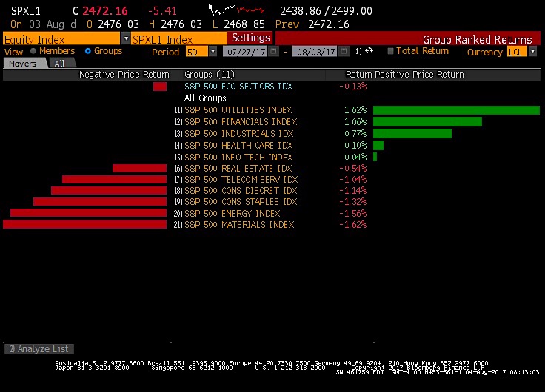The image size is (545, 392).
Task: Open S&P 500 ENERGY INDEX row
Action: [233, 214]
